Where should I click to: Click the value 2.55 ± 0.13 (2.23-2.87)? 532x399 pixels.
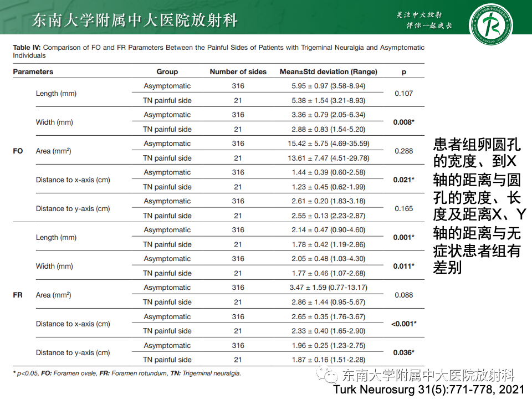click(329, 216)
